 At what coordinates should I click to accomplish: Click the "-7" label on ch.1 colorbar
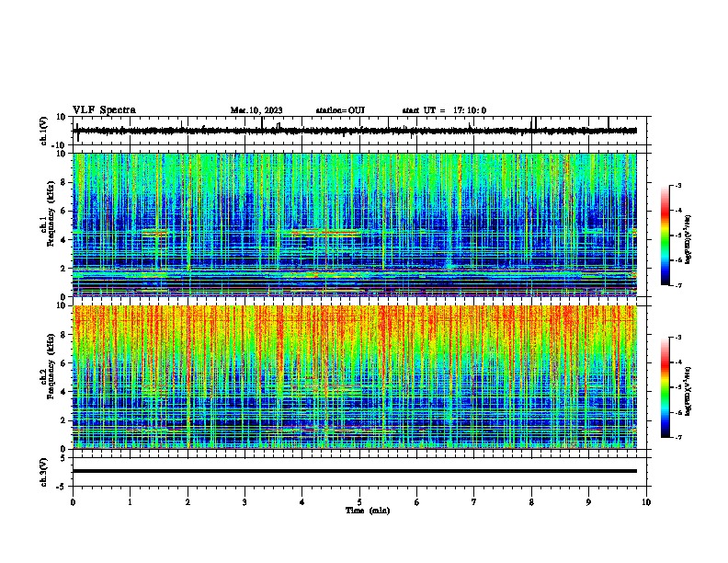tap(678, 285)
